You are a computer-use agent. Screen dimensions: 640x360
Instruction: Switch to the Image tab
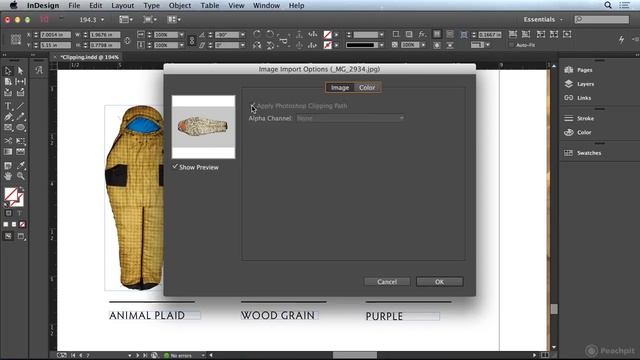click(x=340, y=87)
